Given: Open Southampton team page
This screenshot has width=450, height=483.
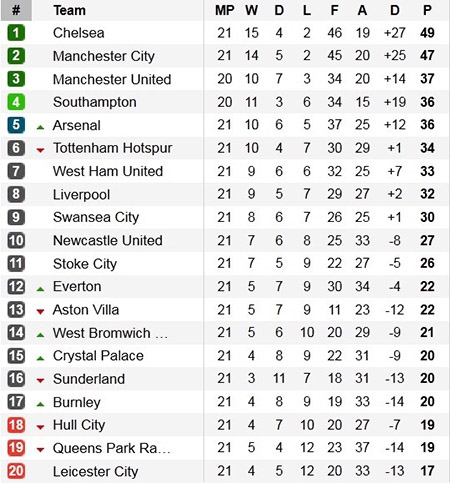Looking at the screenshot, I should [95, 102].
